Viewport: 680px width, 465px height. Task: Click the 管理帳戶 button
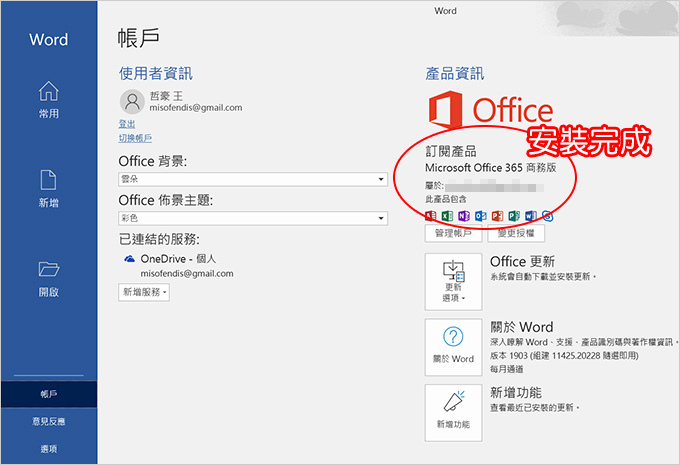453,233
